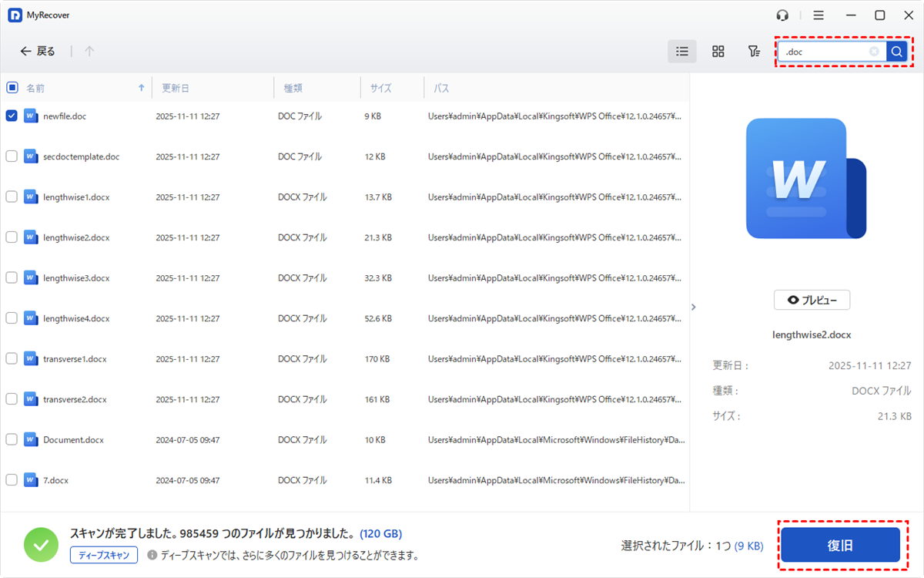Click the up-arrow parent folder icon
The image size is (924, 578).
tap(89, 52)
